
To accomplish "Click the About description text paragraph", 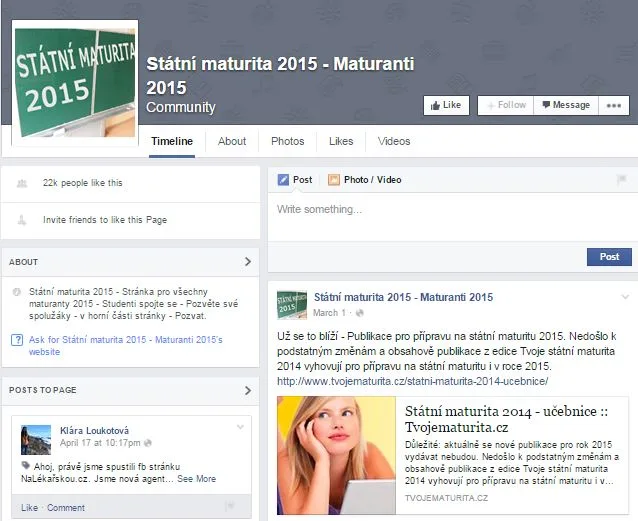I will click(x=133, y=304).
